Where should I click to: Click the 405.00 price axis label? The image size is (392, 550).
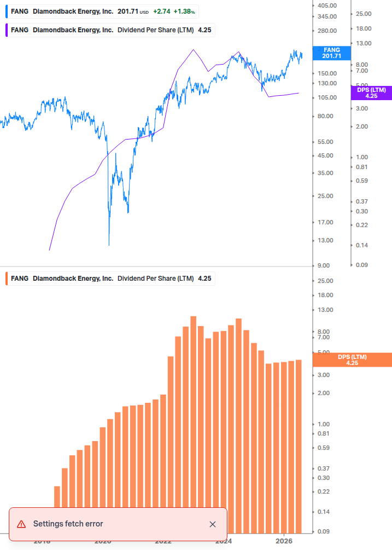click(327, 5)
